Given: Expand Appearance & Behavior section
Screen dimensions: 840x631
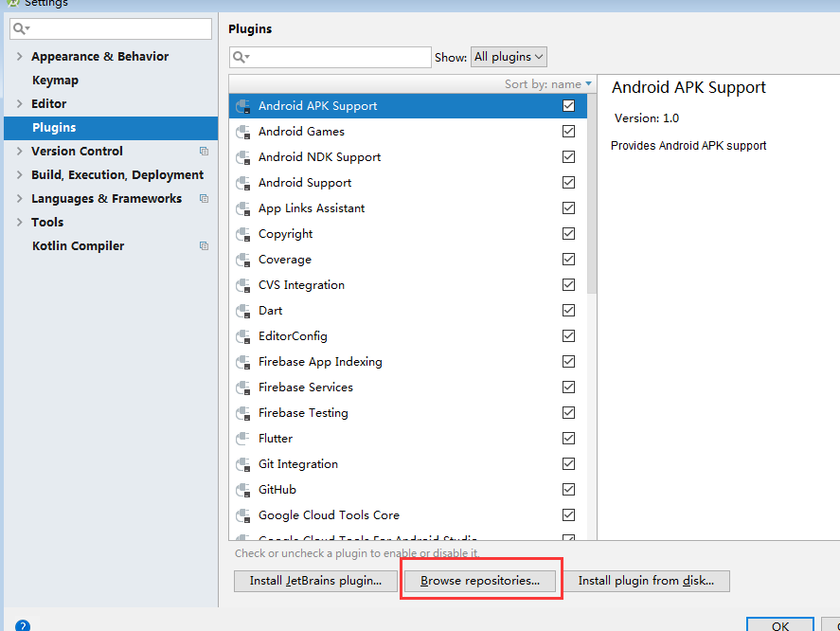Looking at the screenshot, I should tap(20, 56).
